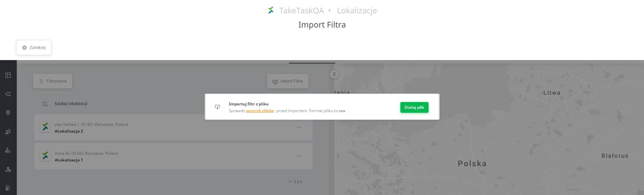Open the options menu for #Lokalizacja 2
Image resolution: width=644 pixels, height=195 pixels.
(x=299, y=127)
